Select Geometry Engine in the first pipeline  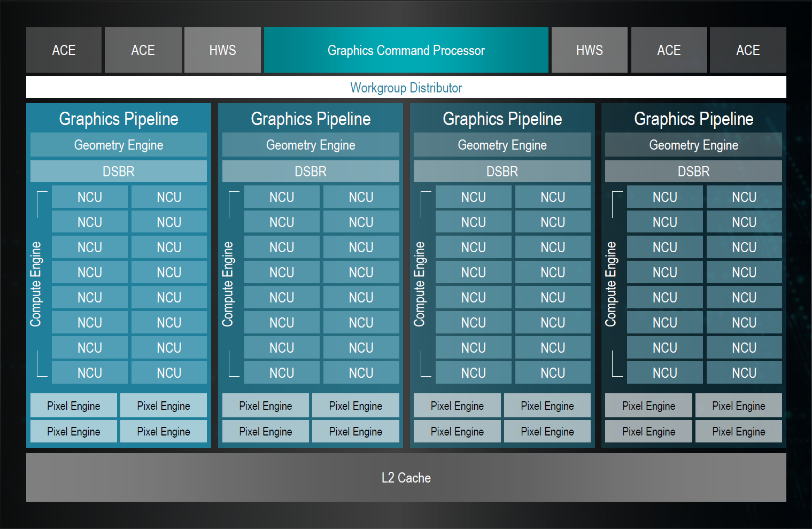coord(119,145)
